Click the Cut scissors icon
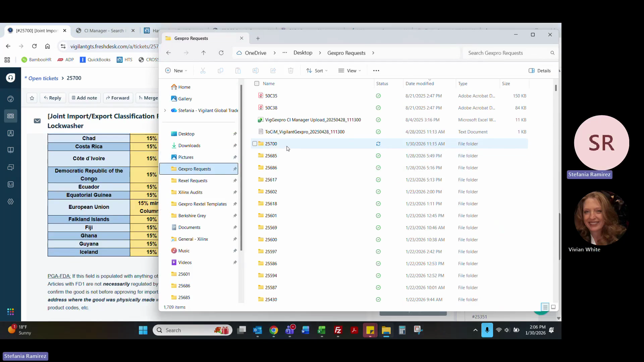The image size is (644, 362). (203, 71)
